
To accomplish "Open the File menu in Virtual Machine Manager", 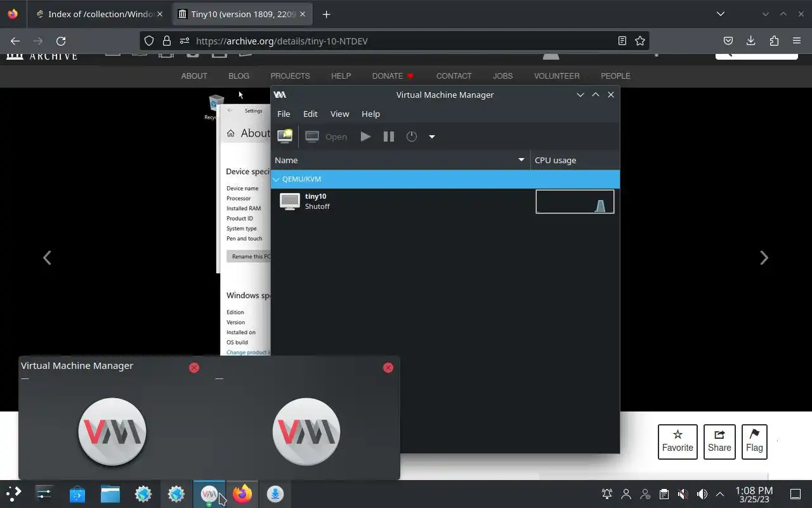I will click(x=284, y=114).
